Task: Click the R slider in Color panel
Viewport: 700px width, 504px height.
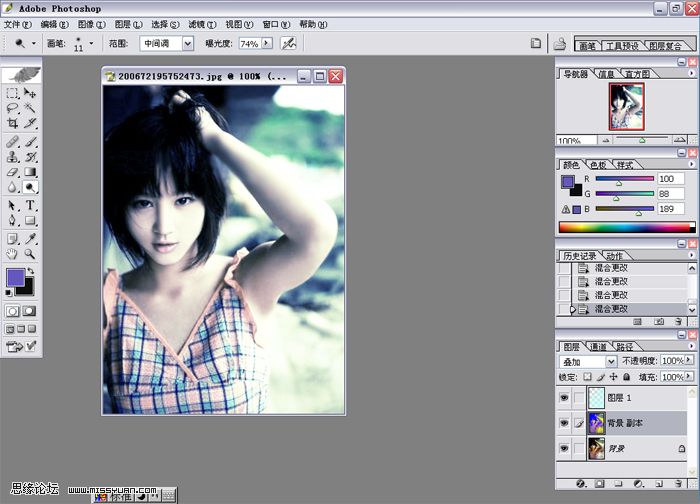Action: [624, 179]
